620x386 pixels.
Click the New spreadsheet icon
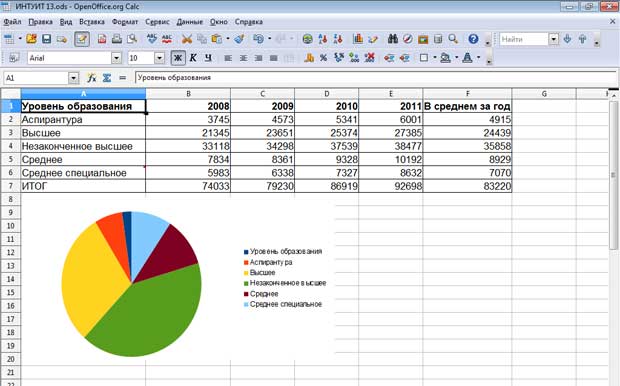point(9,39)
